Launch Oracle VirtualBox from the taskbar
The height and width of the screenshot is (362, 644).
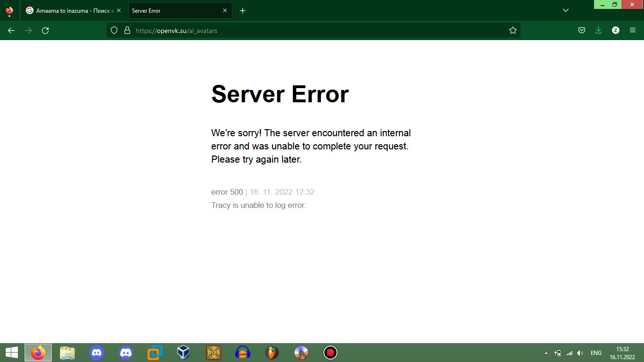click(x=183, y=353)
